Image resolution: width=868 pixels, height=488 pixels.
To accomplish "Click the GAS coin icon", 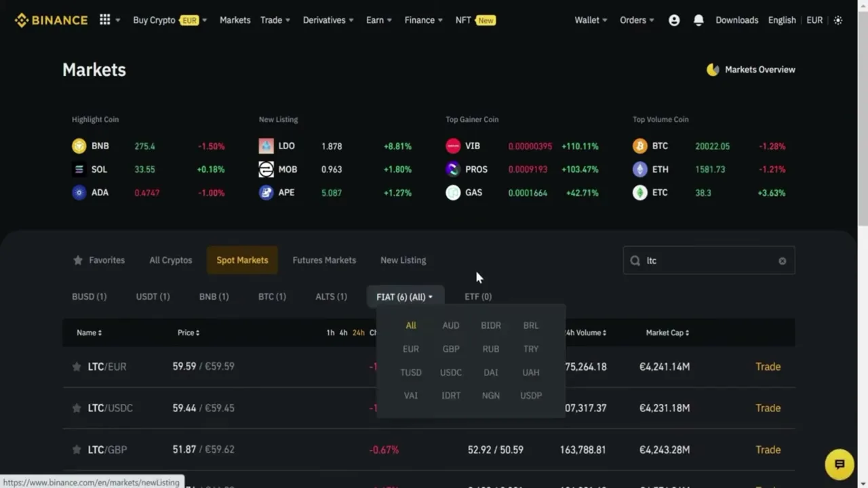I will click(453, 192).
